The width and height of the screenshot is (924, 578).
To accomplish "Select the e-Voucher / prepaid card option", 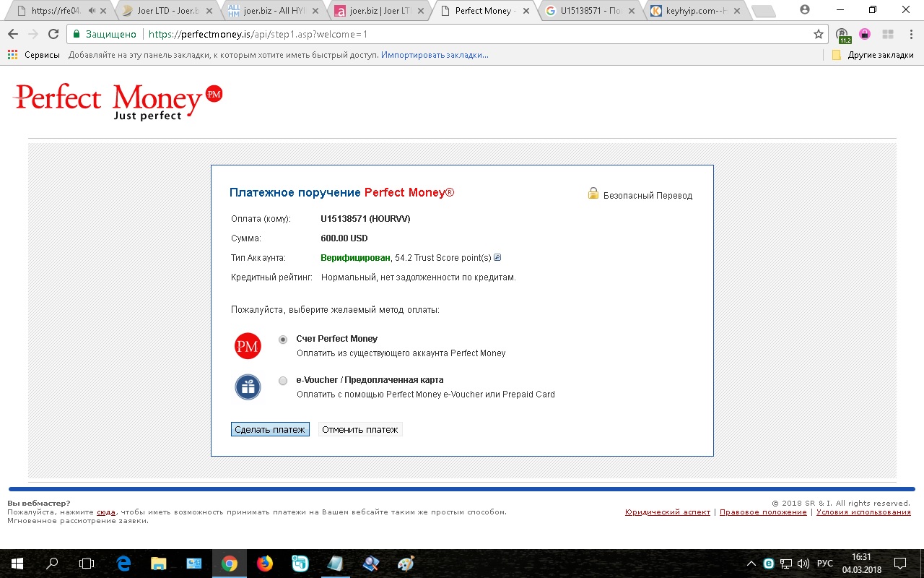I will tap(283, 381).
